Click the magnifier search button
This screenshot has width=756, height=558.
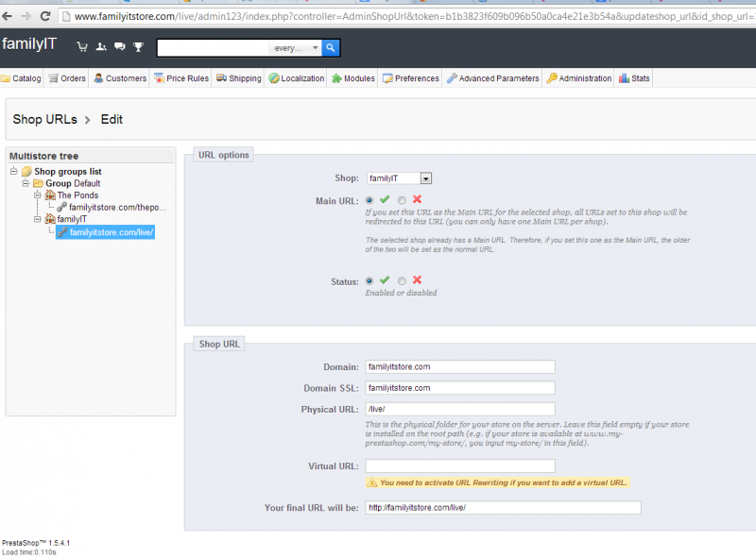click(330, 48)
